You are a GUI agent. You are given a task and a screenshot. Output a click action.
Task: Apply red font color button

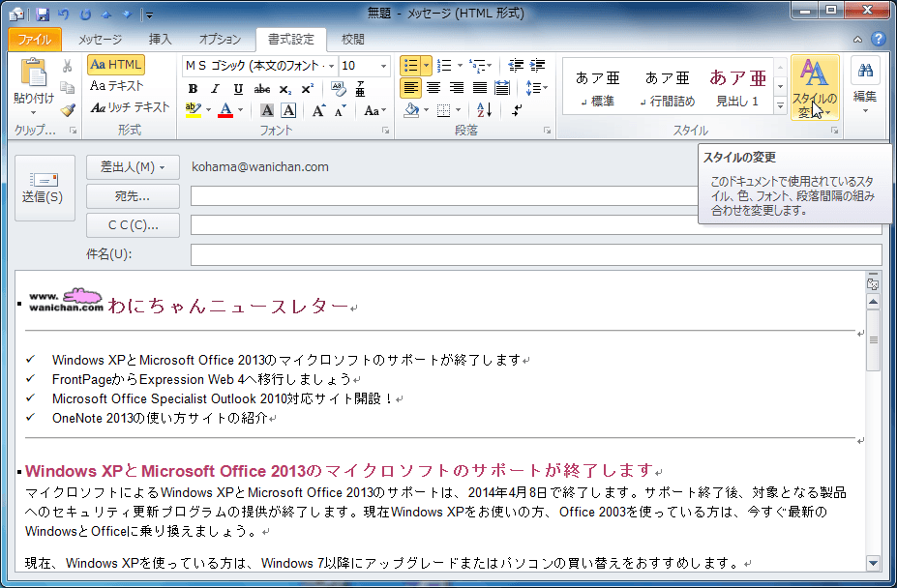tap(226, 110)
